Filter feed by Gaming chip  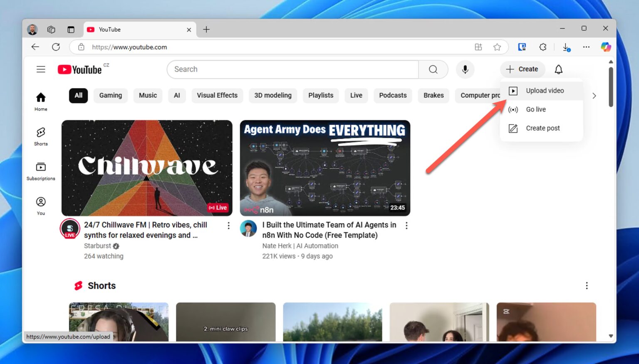(x=110, y=95)
